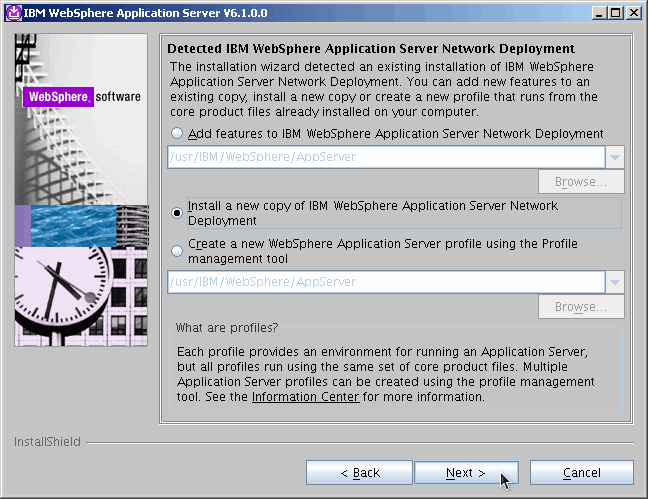Expand path dropdown arrow under Add features option

pyautogui.click(x=614, y=157)
